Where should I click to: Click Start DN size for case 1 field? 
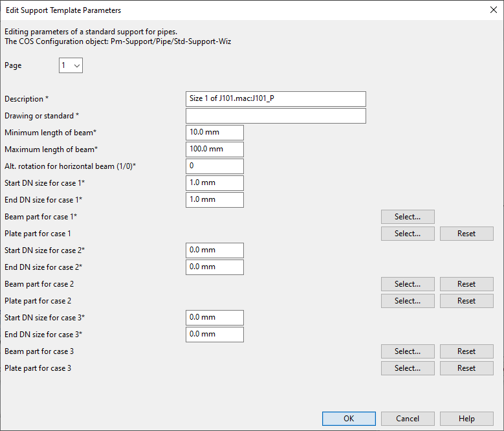coord(214,183)
